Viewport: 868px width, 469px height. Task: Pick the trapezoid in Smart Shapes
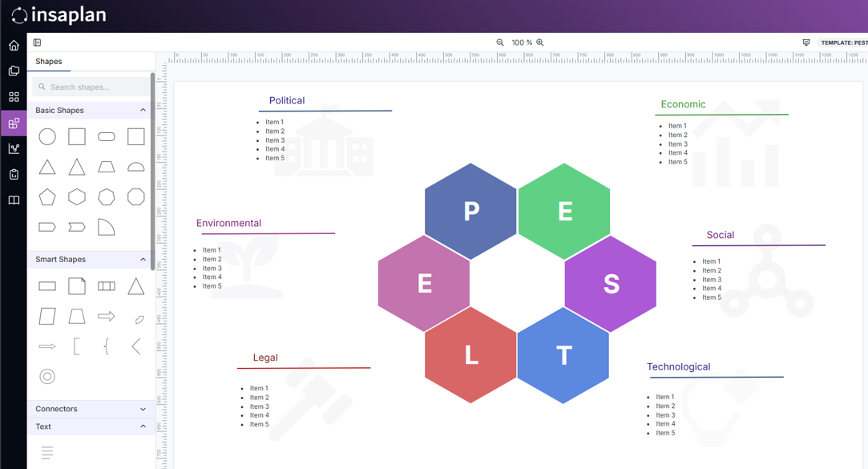(x=77, y=316)
